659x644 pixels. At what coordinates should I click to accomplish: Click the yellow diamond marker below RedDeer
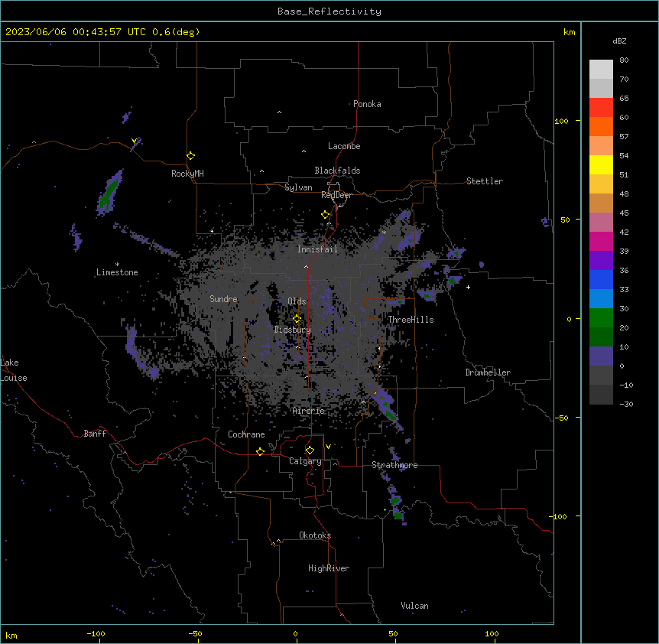click(326, 215)
